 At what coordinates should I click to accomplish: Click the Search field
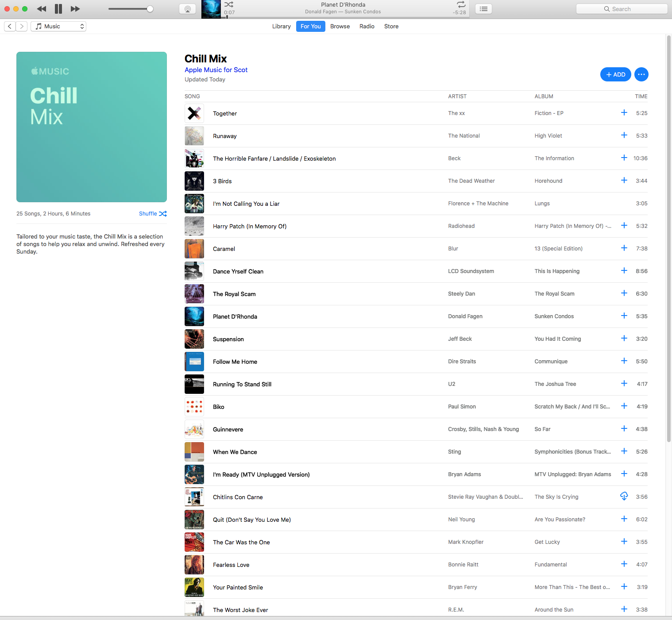(622, 9)
